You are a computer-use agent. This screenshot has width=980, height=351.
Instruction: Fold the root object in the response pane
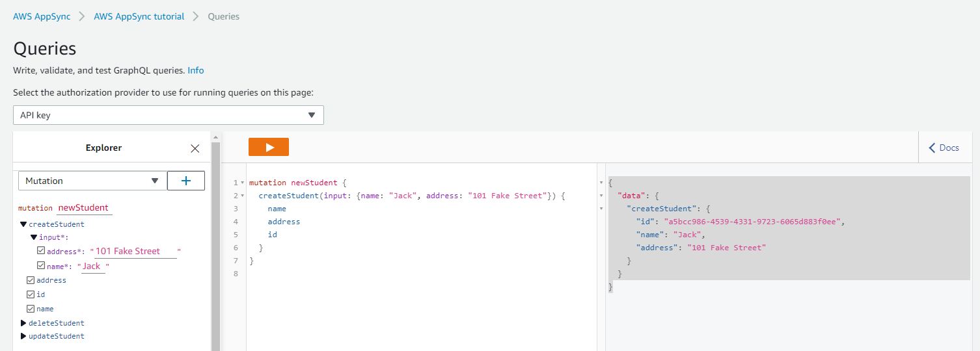pos(601,183)
